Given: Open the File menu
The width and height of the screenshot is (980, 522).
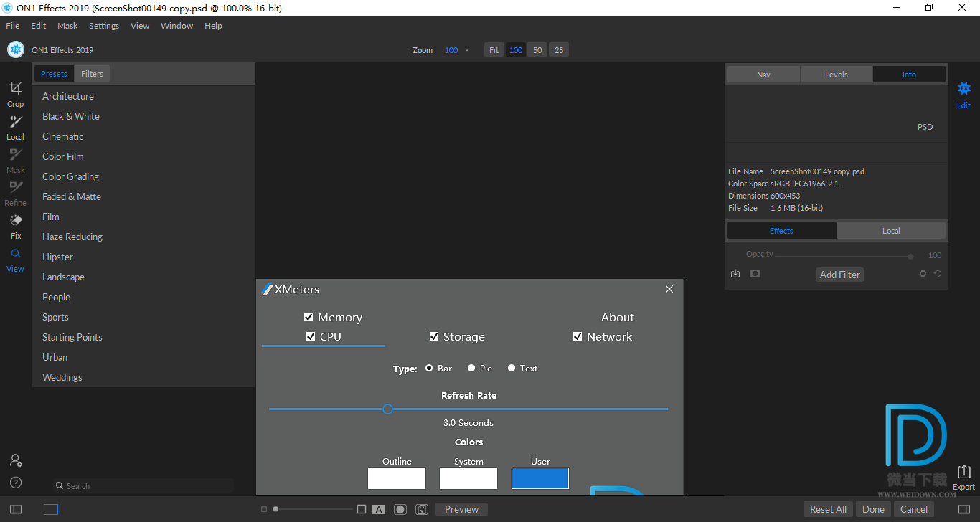Looking at the screenshot, I should [x=13, y=26].
